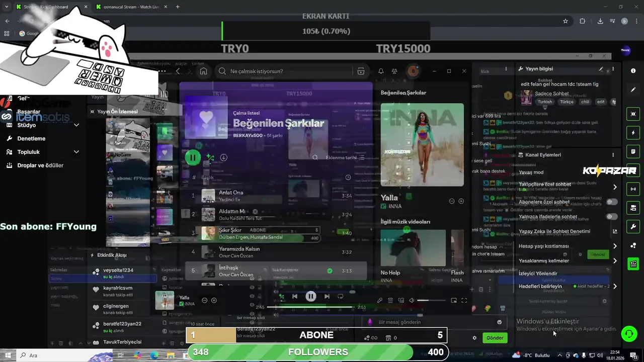This screenshot has height=362, width=644.
Task: Open highlighted clapperboard icon in right toolbar
Action: 633,263
